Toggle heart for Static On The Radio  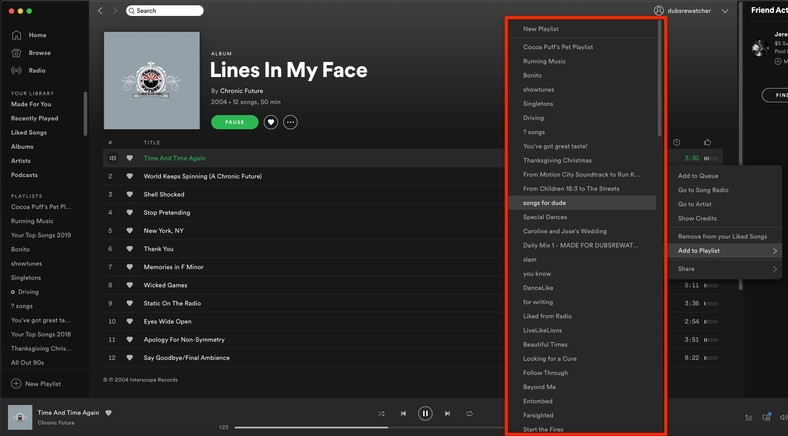(130, 303)
